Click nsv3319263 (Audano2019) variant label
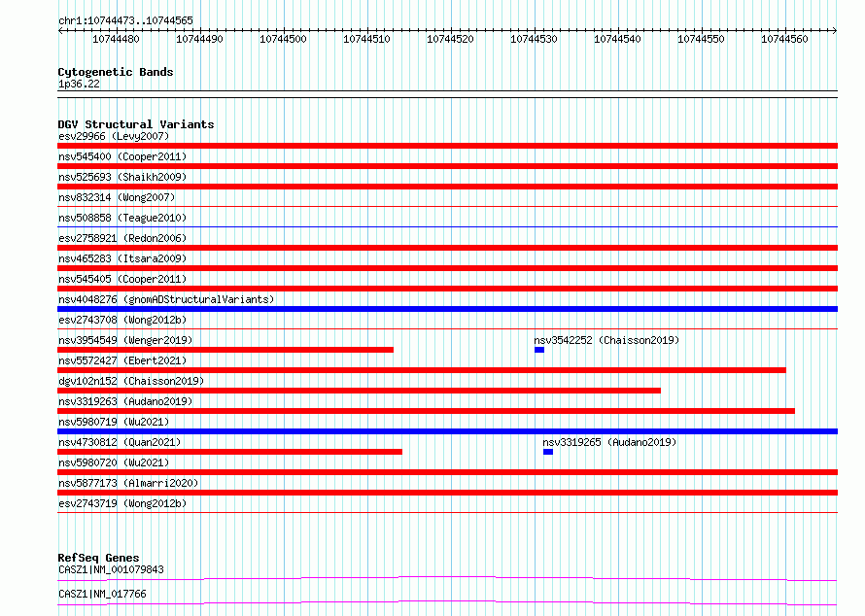 (x=125, y=401)
